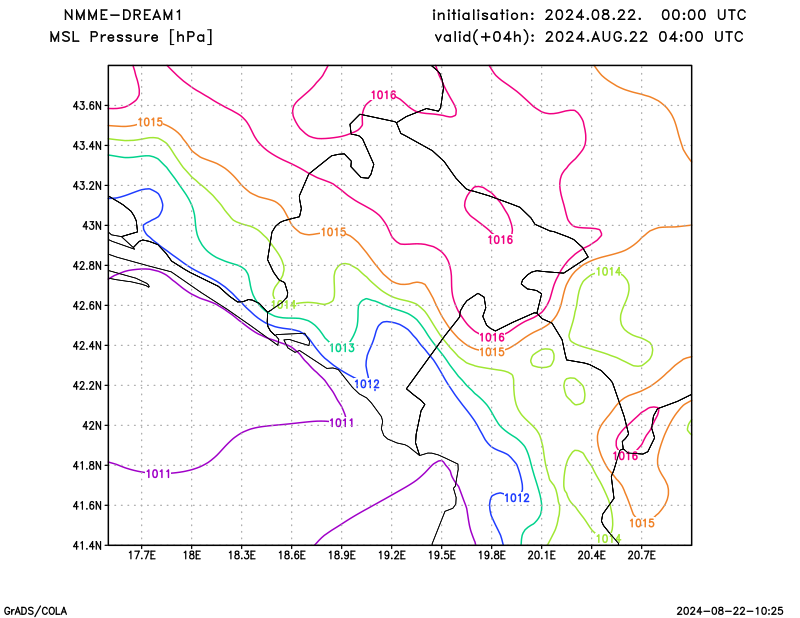Click the 20.1E longitude label
800x618 pixels.
tap(541, 555)
